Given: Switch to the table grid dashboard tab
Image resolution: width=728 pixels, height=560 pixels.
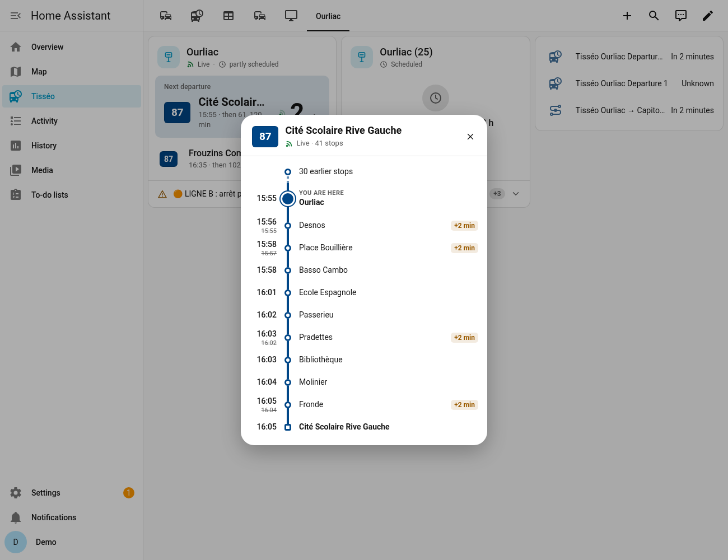Looking at the screenshot, I should coord(228,16).
